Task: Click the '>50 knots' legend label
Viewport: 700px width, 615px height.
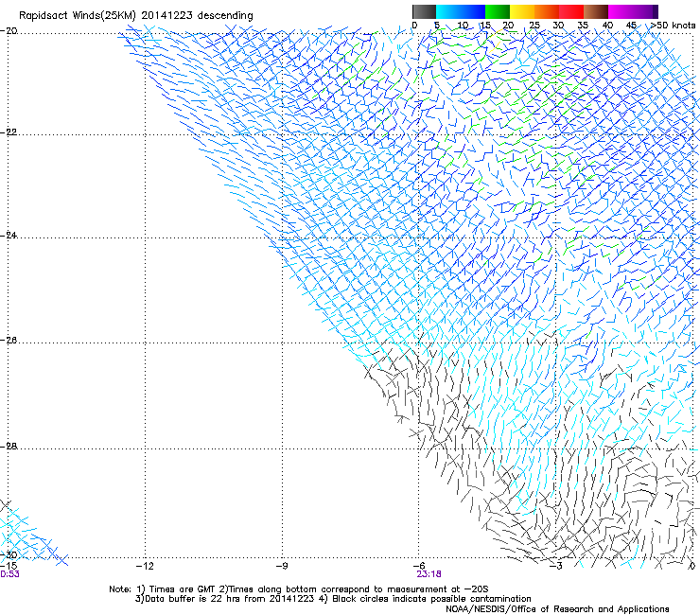Action: 674,26
